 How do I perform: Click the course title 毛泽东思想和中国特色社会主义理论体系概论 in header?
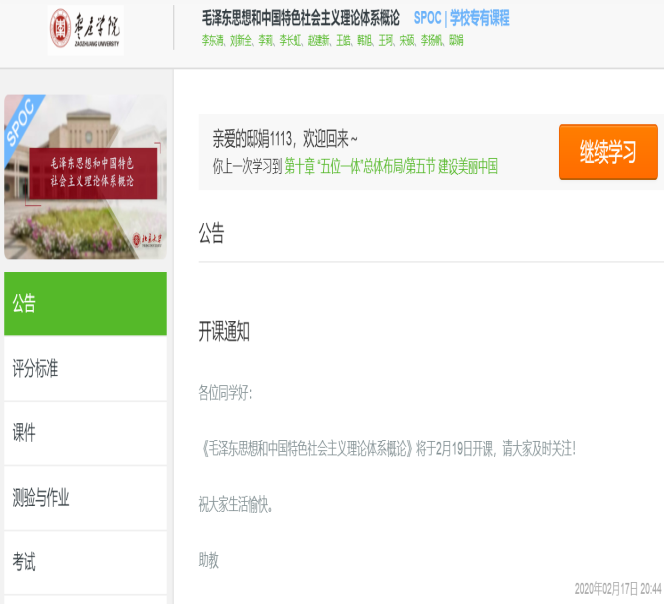point(300,18)
